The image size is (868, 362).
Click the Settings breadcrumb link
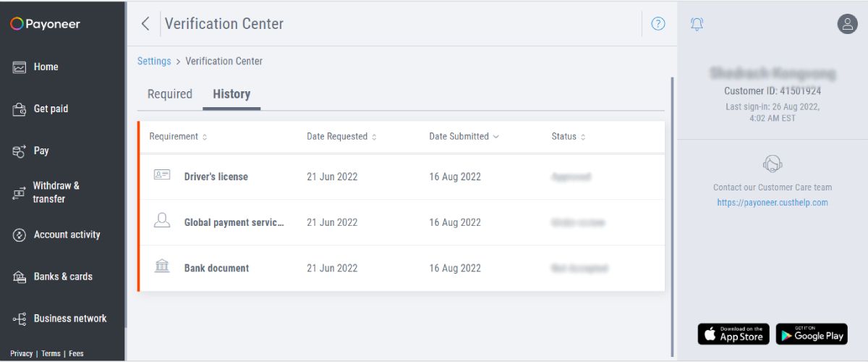[154, 62]
